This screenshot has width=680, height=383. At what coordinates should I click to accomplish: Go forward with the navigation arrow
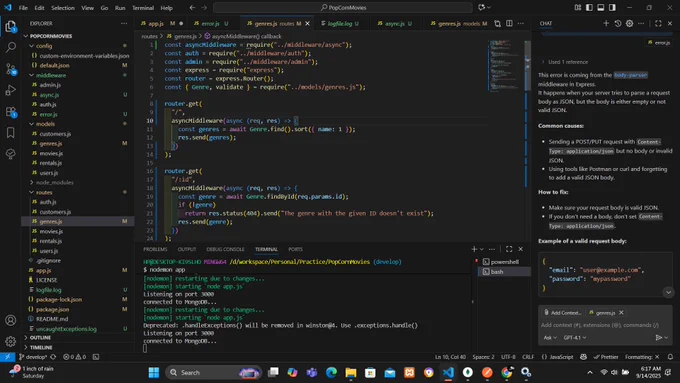click(x=204, y=7)
